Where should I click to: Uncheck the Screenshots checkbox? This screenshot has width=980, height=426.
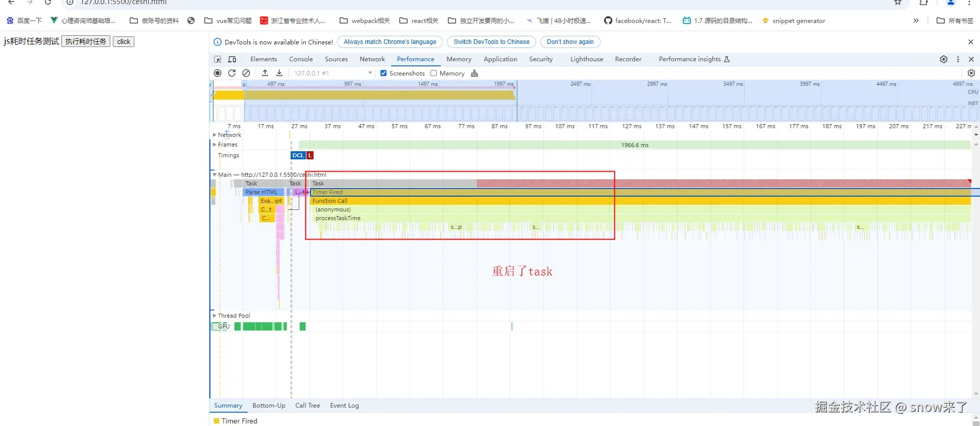[384, 73]
